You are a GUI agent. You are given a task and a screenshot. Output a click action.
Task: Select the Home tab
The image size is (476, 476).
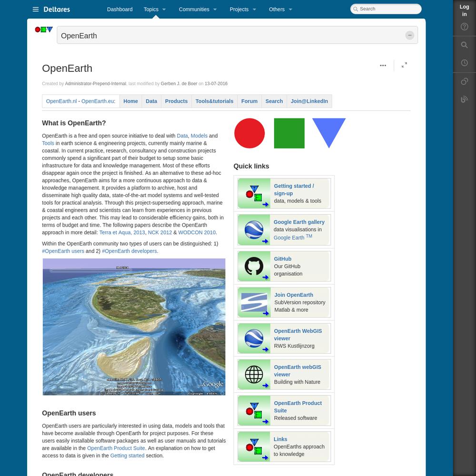[x=130, y=101]
